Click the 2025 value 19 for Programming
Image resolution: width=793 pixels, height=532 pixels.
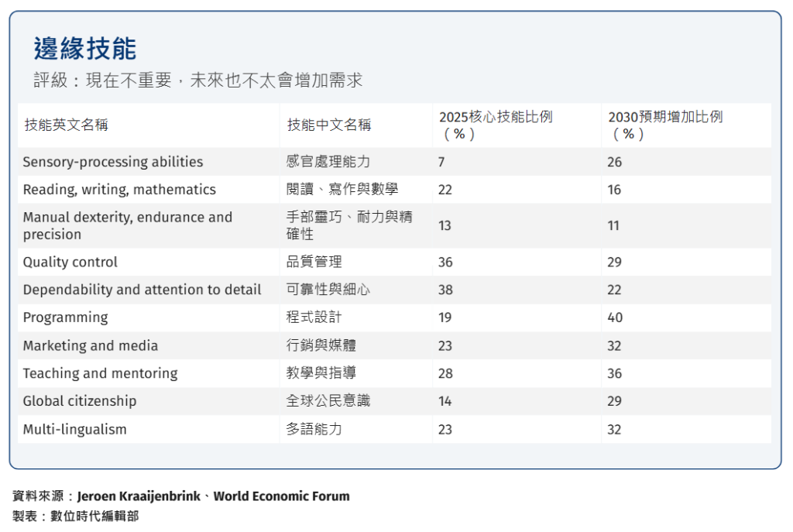click(445, 317)
